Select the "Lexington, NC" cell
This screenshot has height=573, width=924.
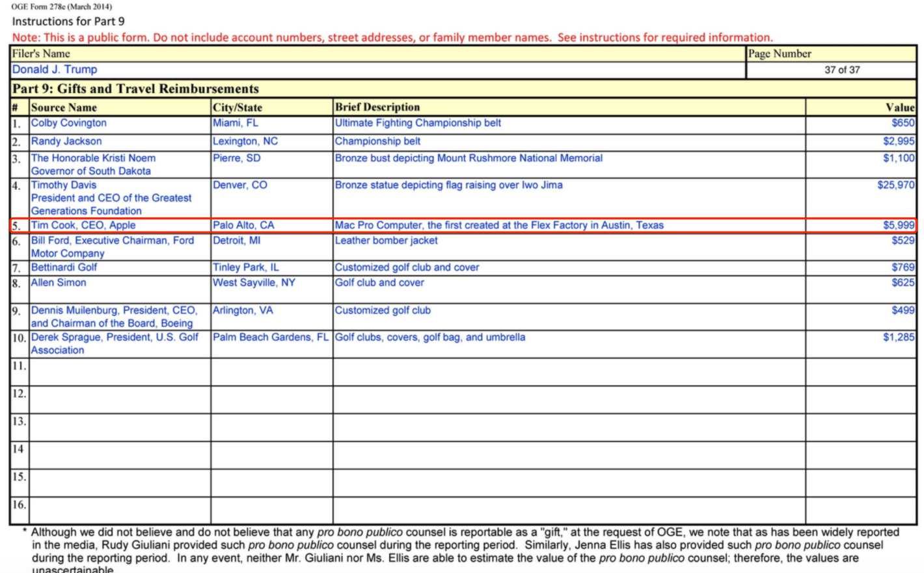245,141
